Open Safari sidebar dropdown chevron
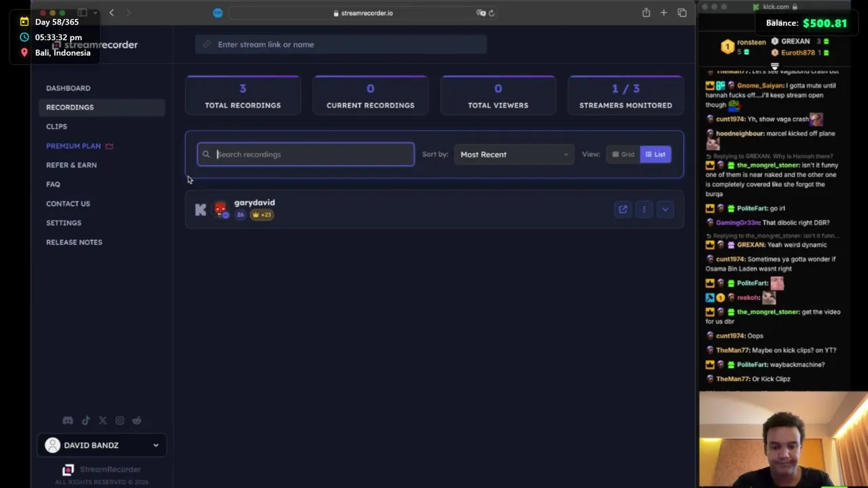Screen dimensions: 868x488 tap(95, 13)
